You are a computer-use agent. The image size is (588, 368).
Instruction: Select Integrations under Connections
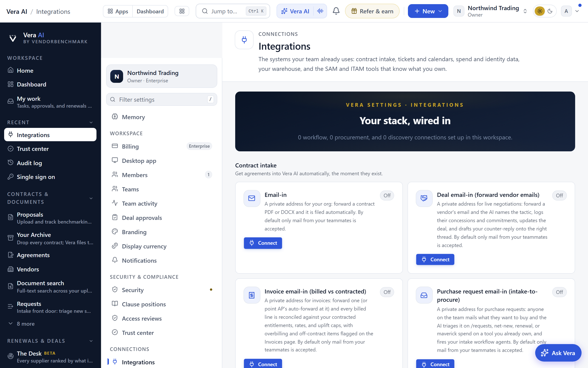coord(161,362)
